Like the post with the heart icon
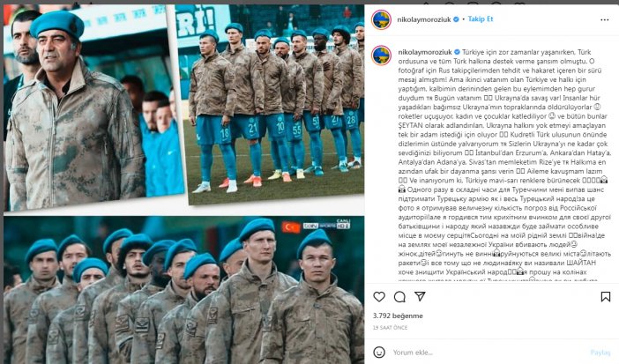This screenshot has height=364, width=619. (x=379, y=296)
